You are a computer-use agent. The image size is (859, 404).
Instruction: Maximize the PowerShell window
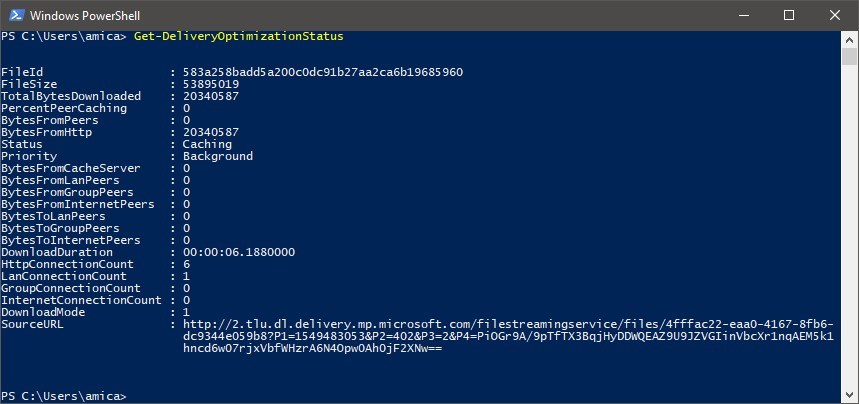pos(789,15)
